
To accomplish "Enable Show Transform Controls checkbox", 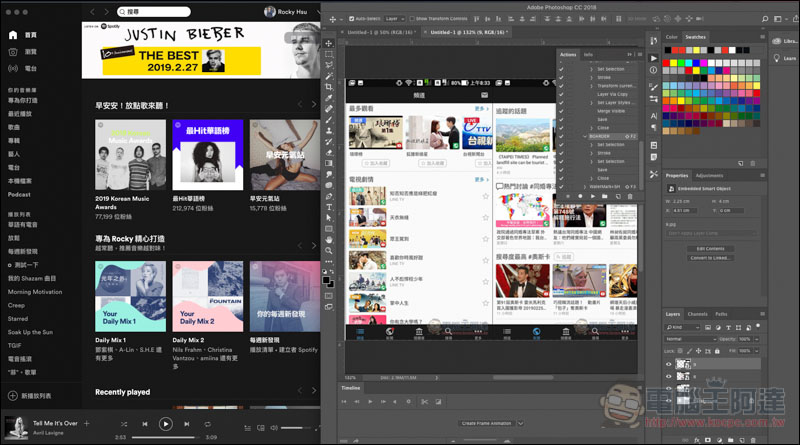I will coord(412,19).
